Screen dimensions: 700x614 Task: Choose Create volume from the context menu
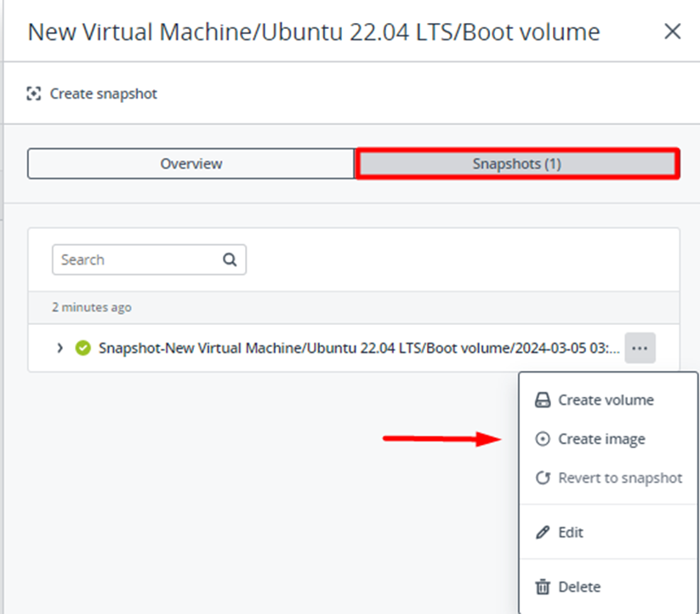[x=606, y=401]
